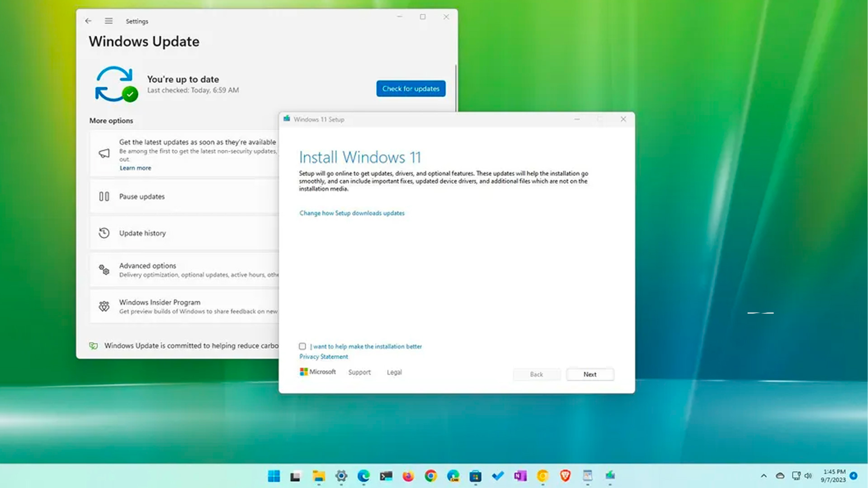Tick 'I want to help make installation better'
Viewport: 868px width, 488px height.
coord(302,346)
